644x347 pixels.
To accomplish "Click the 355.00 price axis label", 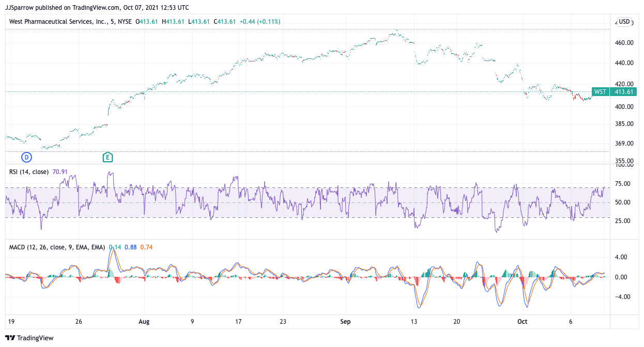I will click(624, 161).
